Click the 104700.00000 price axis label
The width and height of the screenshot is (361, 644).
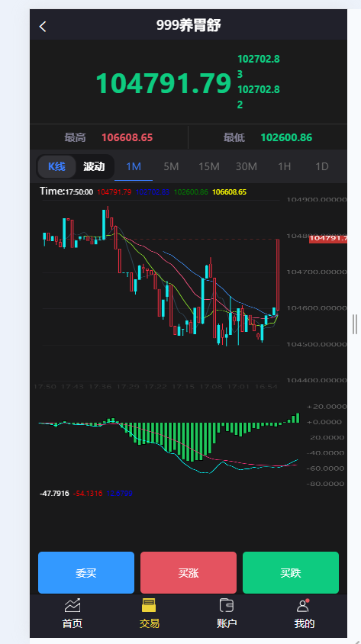point(316,272)
